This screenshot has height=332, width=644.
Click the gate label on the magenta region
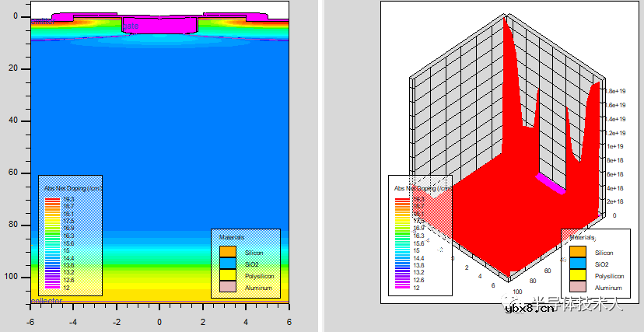tap(131, 27)
